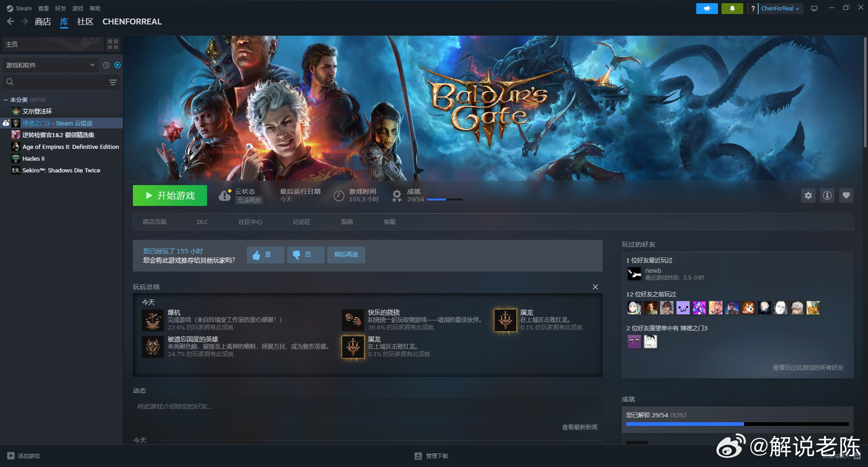Close the post-game summary panel
868x467 pixels.
tap(595, 287)
